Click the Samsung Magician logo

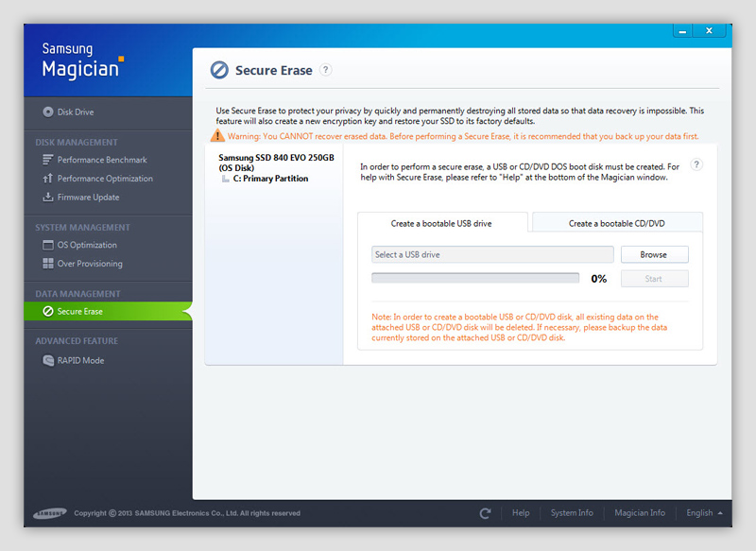[x=82, y=60]
